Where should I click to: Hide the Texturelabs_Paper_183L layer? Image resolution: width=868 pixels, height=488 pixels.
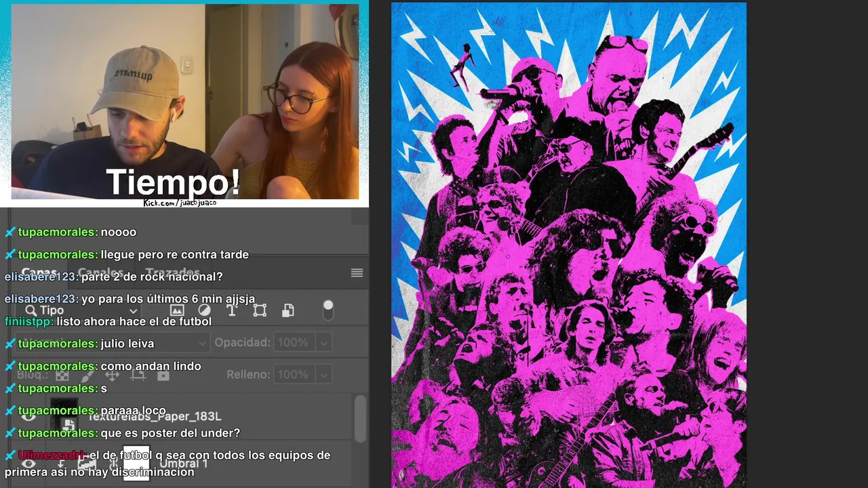(x=28, y=417)
